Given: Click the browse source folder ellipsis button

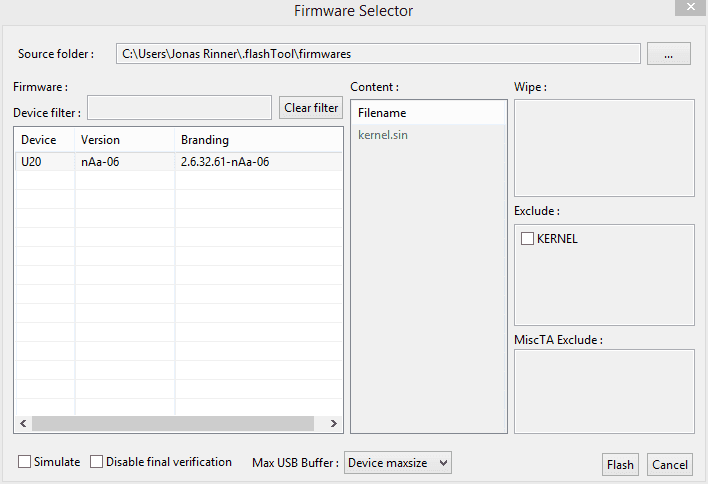Looking at the screenshot, I should coord(668,54).
